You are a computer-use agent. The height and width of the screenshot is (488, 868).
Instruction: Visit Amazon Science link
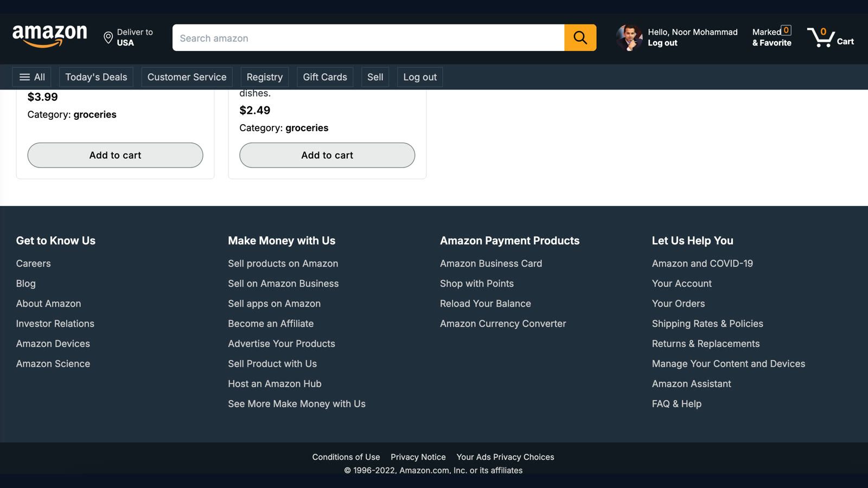pyautogui.click(x=53, y=364)
